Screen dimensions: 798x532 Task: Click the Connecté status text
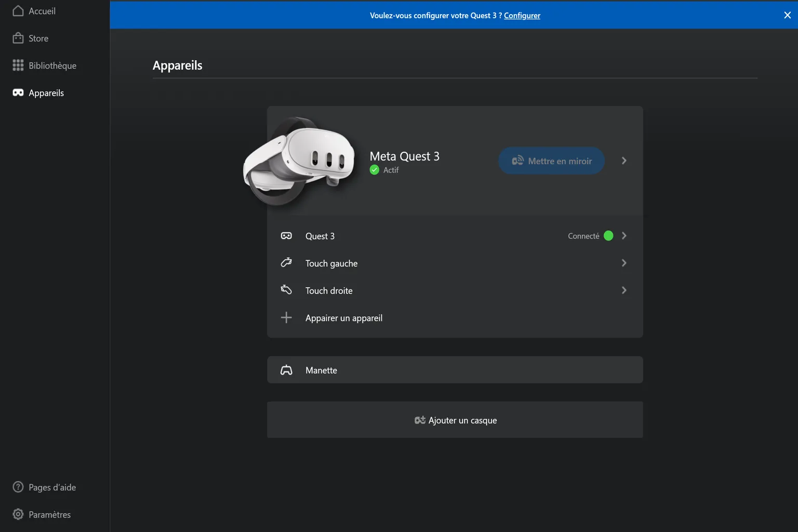pyautogui.click(x=583, y=236)
